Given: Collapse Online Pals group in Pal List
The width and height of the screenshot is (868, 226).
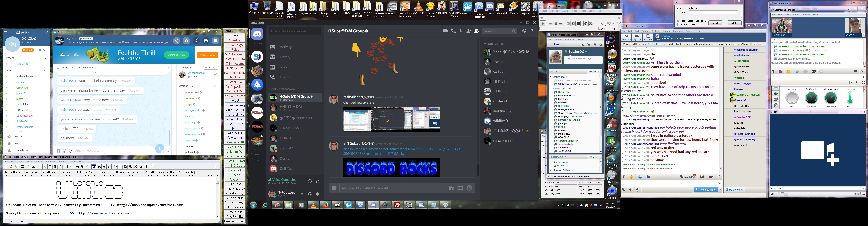Looking at the screenshot, I should click(551, 89).
